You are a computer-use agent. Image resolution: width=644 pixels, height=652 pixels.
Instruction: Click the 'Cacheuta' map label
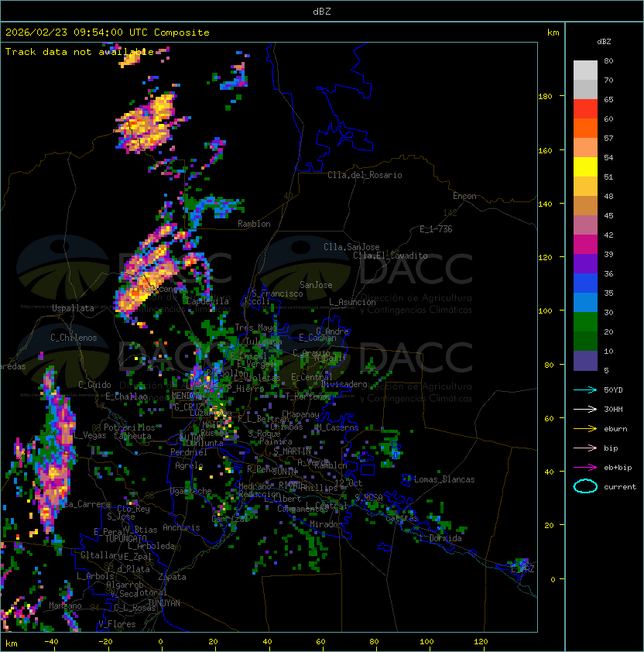coord(132,436)
